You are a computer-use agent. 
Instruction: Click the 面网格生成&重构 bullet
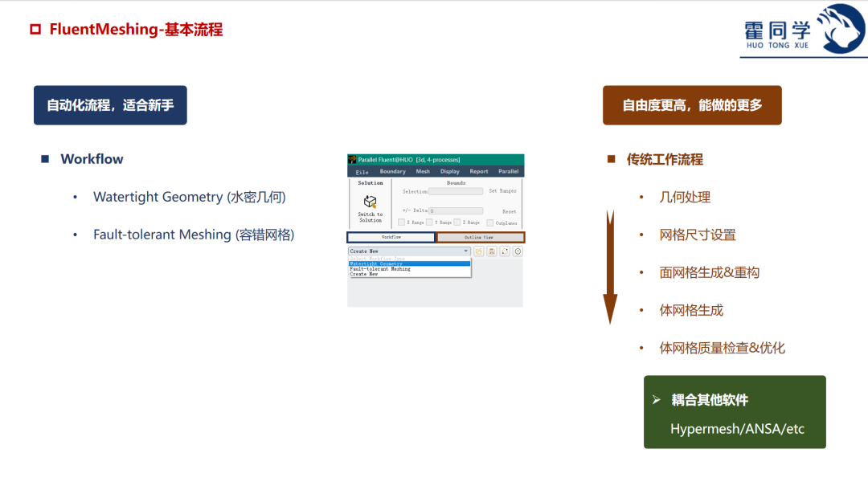(709, 272)
